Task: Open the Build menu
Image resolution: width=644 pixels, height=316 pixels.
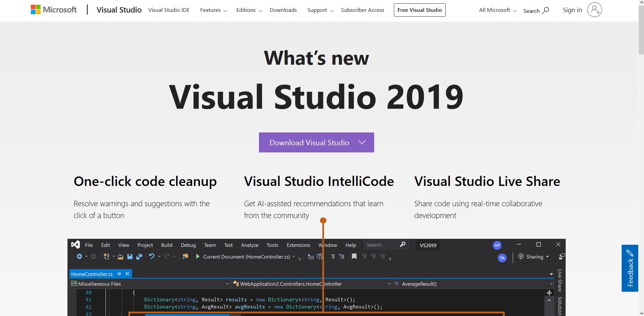Action: pos(167,245)
